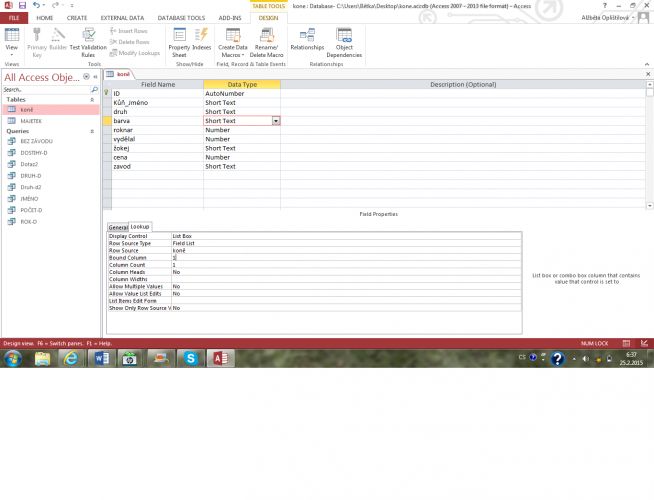Image resolution: width=654 pixels, height=500 pixels.
Task: Switch to the HOME ribbon tab
Action: 45,18
